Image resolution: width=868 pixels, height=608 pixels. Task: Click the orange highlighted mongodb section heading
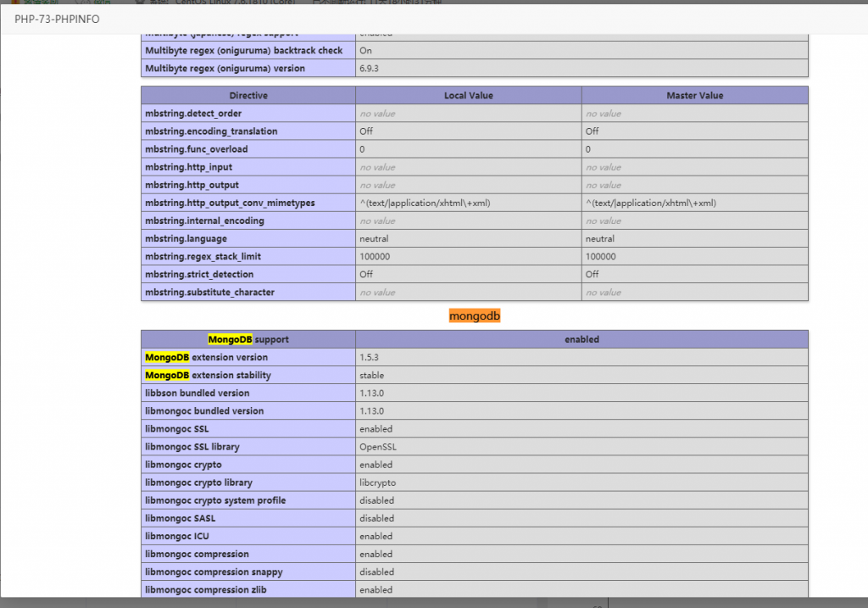475,315
